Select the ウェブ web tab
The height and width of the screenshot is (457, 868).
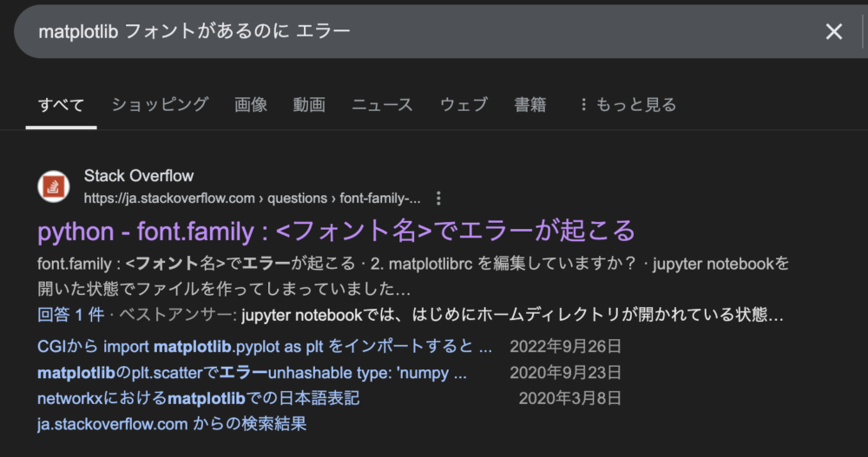coord(464,105)
